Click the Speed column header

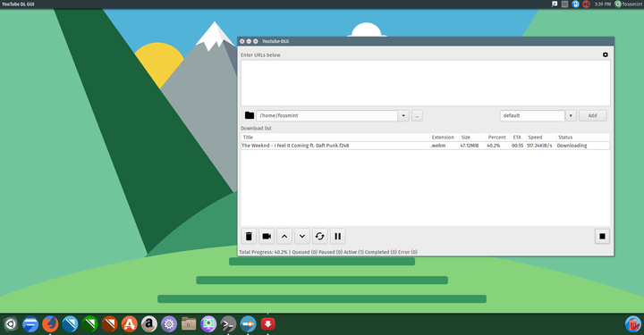click(541, 138)
